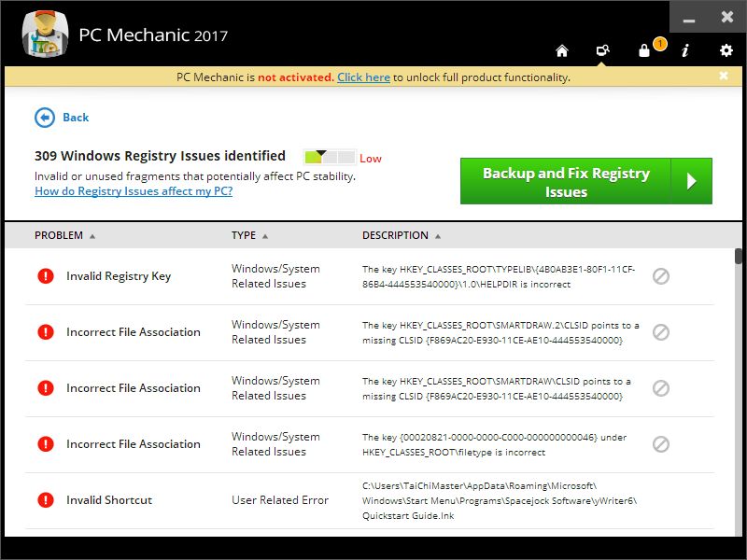Click red alert icon for SMARTDRAW\CLSID row

click(46, 388)
